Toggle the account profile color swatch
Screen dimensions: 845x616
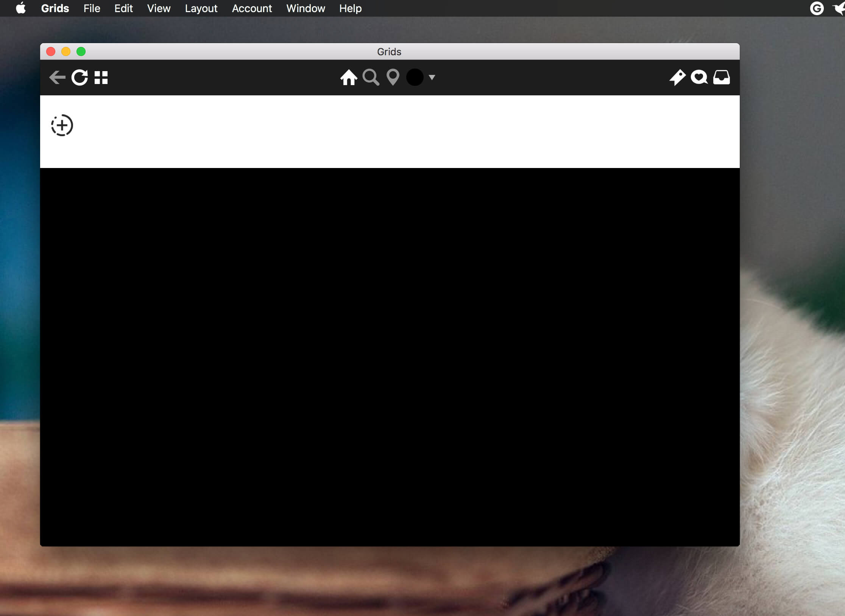tap(415, 78)
